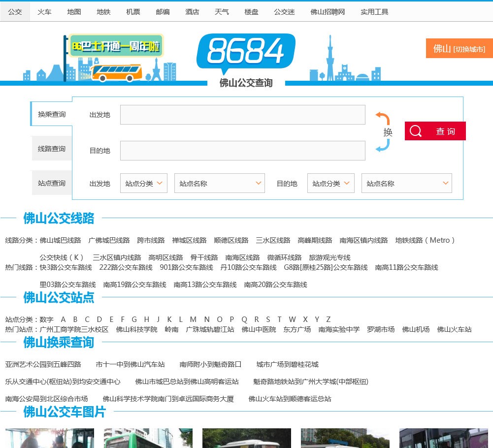Select station letter Z

tap(328, 320)
